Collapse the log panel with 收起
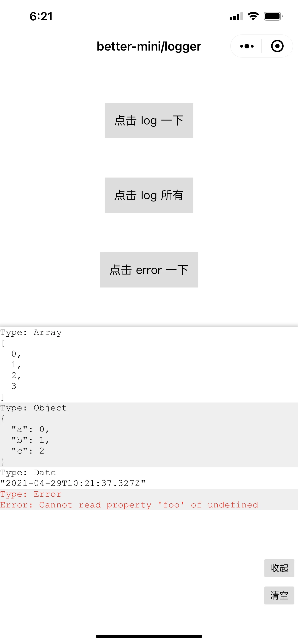Screen dimensions: 298x644 tap(279, 568)
